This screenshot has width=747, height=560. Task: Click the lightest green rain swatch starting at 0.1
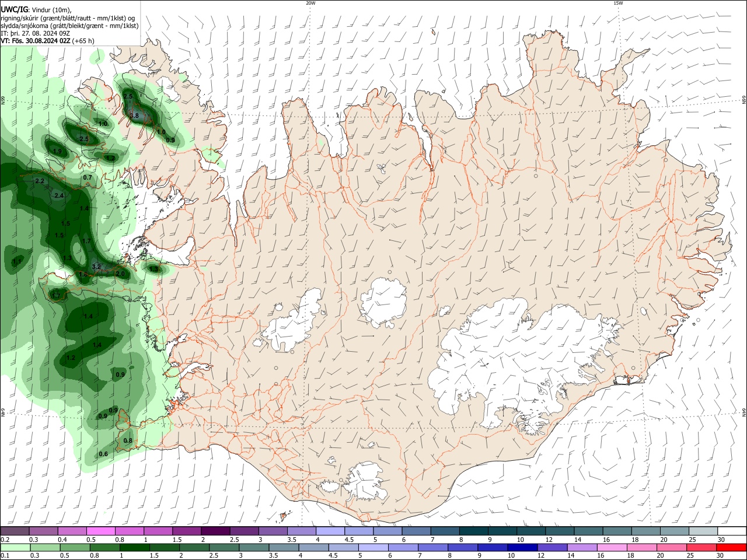15,547
